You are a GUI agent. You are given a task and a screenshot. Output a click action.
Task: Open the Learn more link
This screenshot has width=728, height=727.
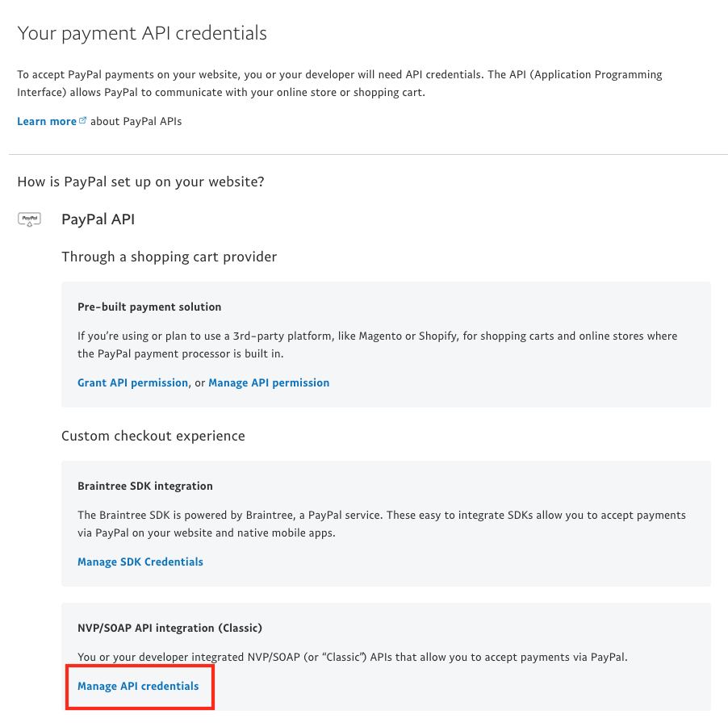pyautogui.click(x=47, y=121)
